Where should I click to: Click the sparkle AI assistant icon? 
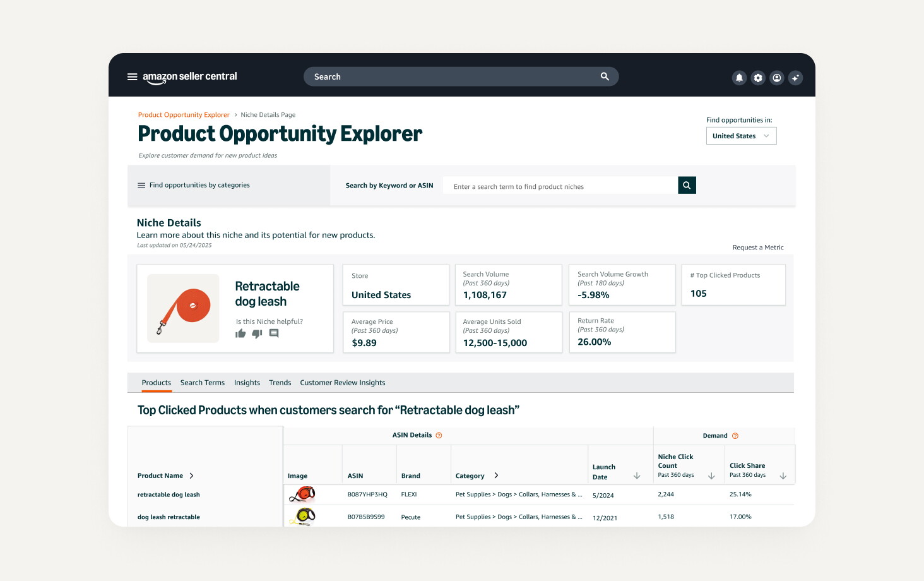(x=796, y=78)
